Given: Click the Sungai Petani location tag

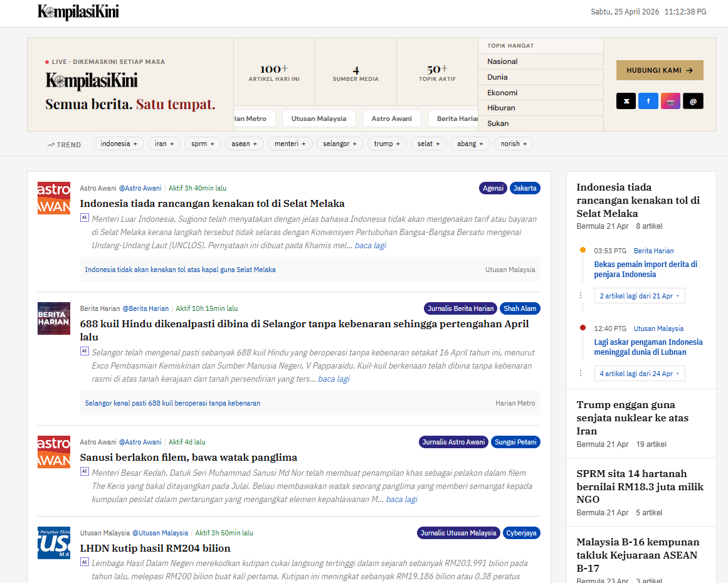Looking at the screenshot, I should (x=515, y=442).
